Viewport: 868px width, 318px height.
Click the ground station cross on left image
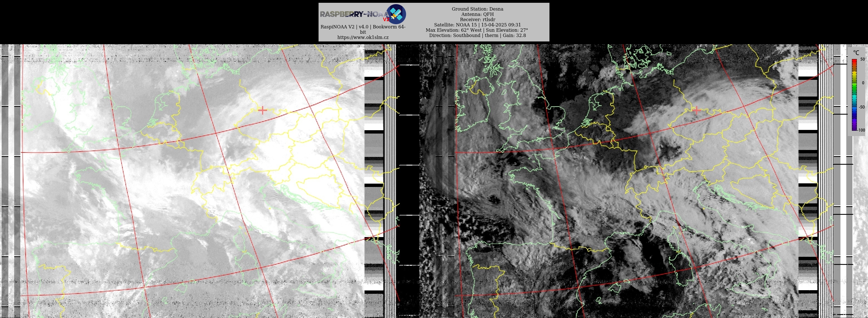262,110
